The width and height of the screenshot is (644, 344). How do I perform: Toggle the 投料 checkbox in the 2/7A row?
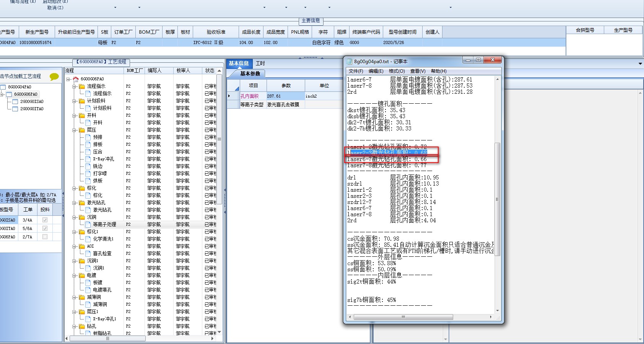tap(45, 237)
